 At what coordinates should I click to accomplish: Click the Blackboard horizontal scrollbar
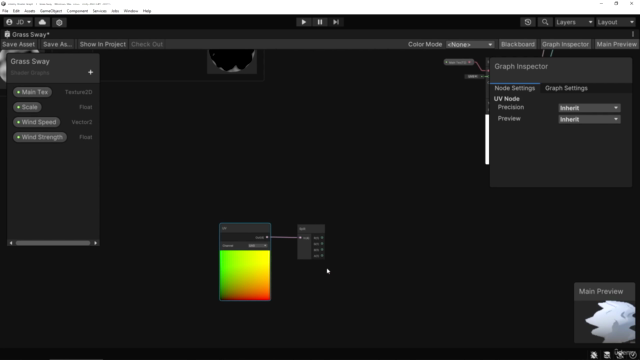point(53,243)
